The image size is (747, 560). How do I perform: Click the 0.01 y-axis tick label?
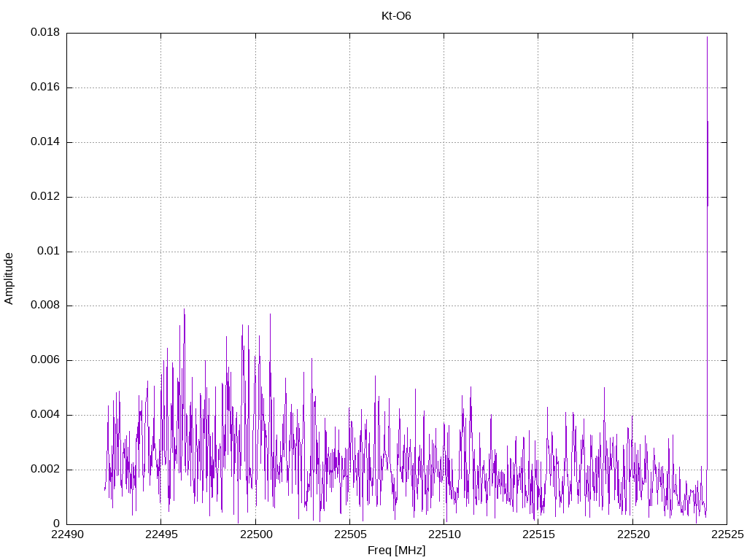48,252
